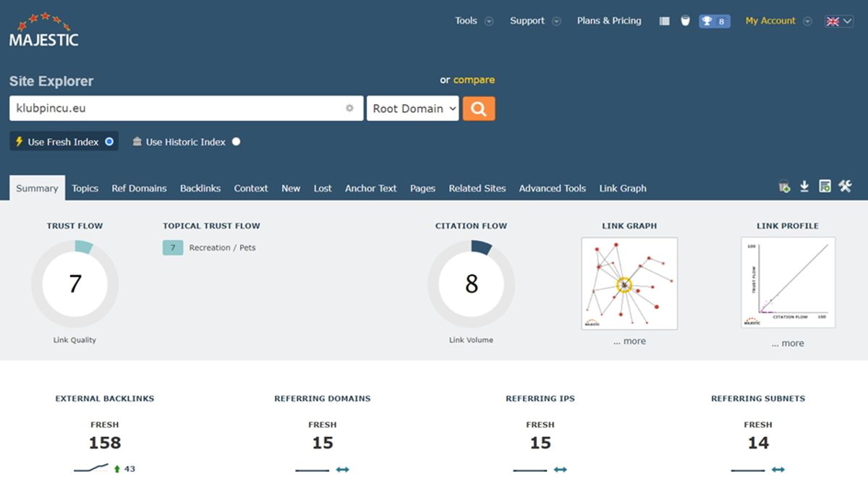Click the orange search magnifier button
The image size is (868, 487).
479,109
